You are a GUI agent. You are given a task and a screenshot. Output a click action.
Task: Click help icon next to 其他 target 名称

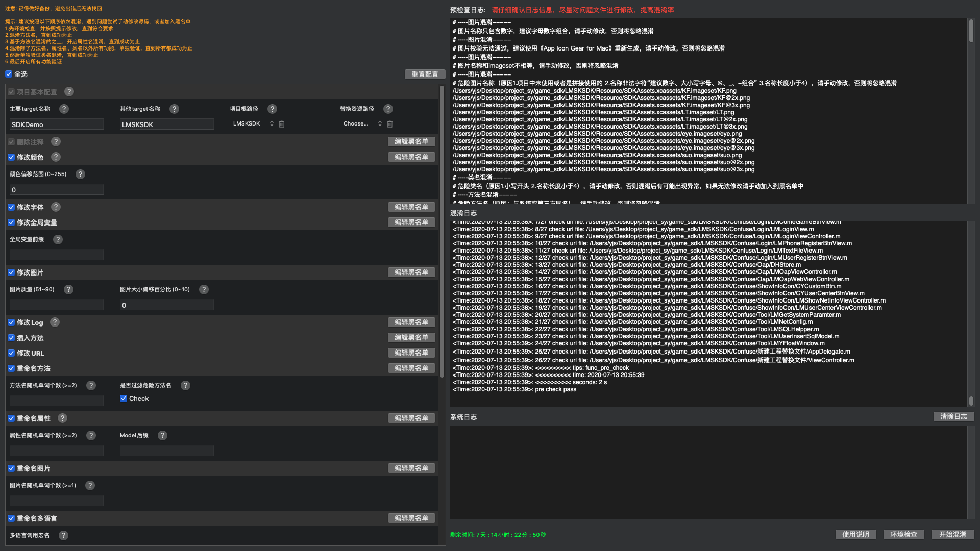click(175, 109)
